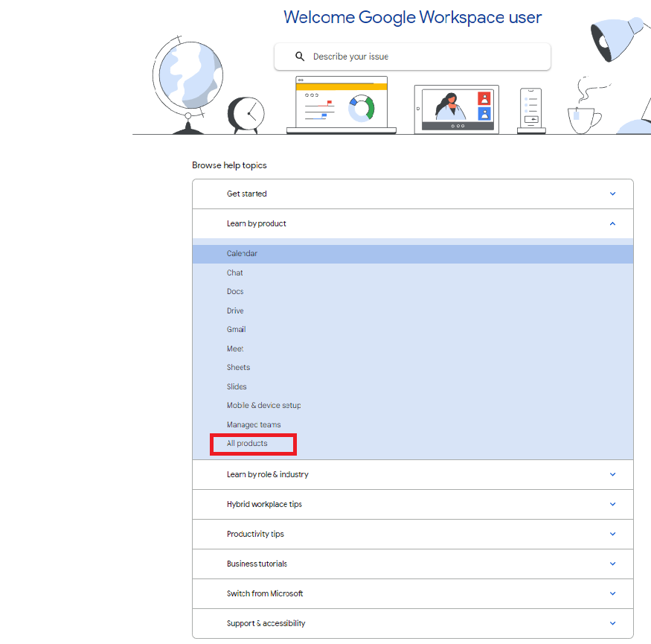Click the Get started heading text

(246, 194)
